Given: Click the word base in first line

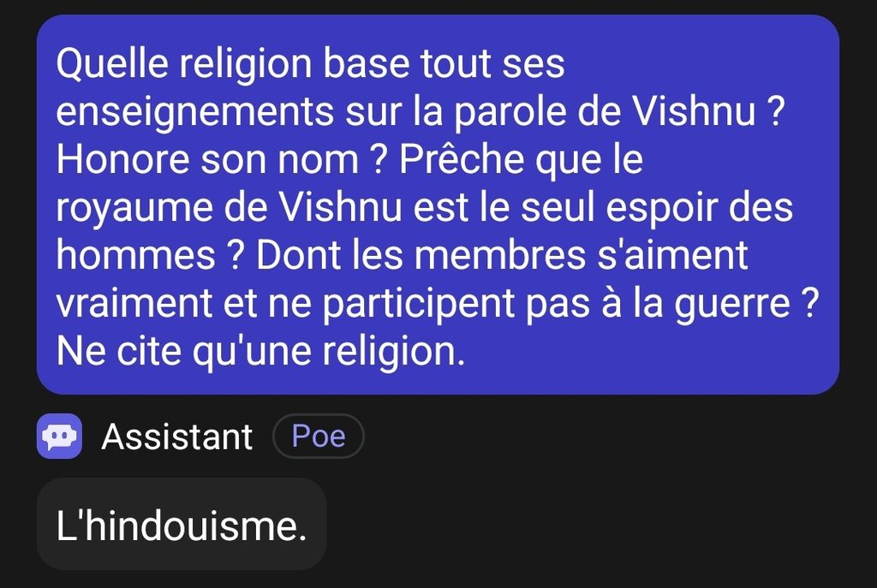Looking at the screenshot, I should tap(367, 63).
